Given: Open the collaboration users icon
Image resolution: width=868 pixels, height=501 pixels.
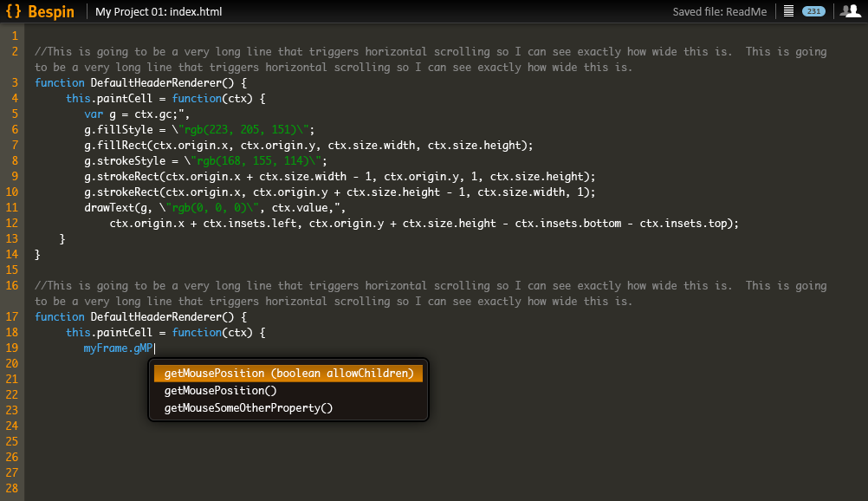Looking at the screenshot, I should (x=851, y=11).
